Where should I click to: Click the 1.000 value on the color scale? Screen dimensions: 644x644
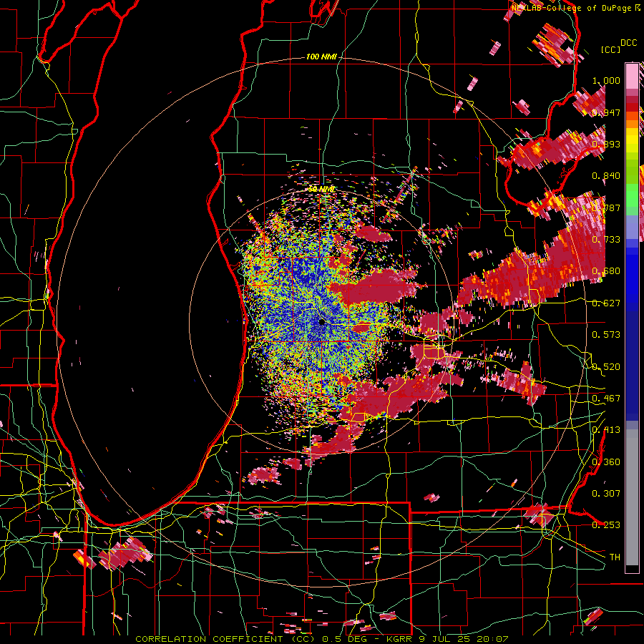[x=606, y=80]
